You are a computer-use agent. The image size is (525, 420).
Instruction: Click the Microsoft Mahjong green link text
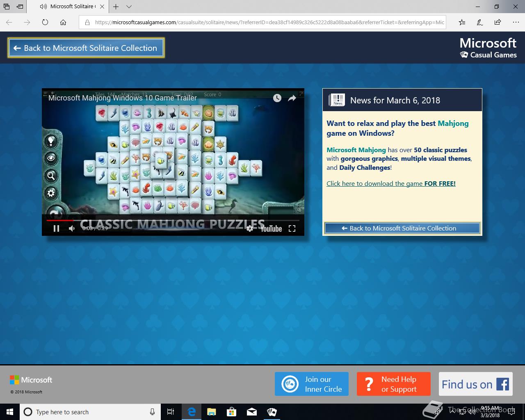point(356,150)
